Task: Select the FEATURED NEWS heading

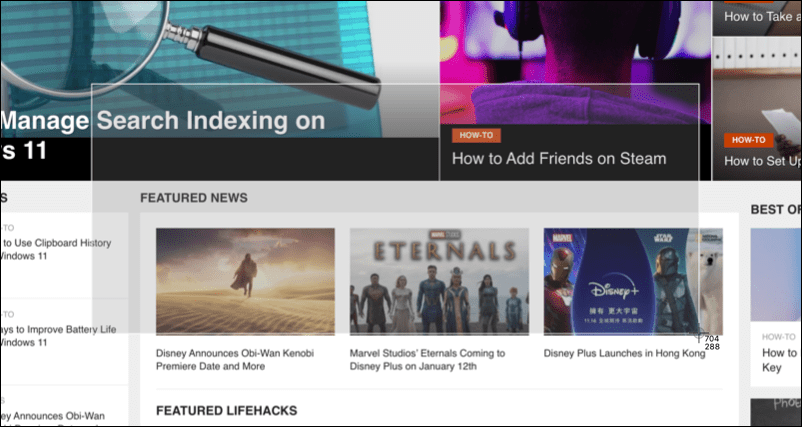Action: click(194, 198)
